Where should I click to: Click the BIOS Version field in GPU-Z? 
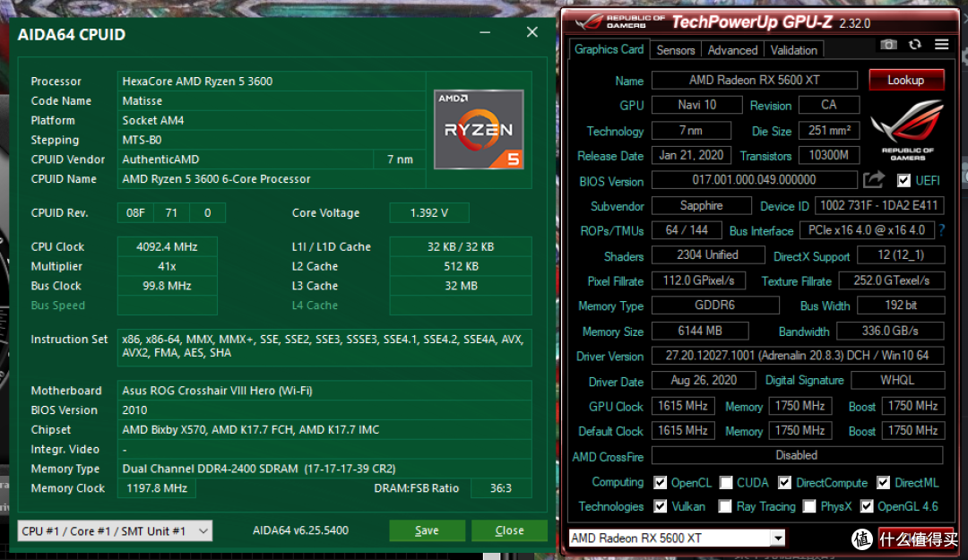(755, 180)
